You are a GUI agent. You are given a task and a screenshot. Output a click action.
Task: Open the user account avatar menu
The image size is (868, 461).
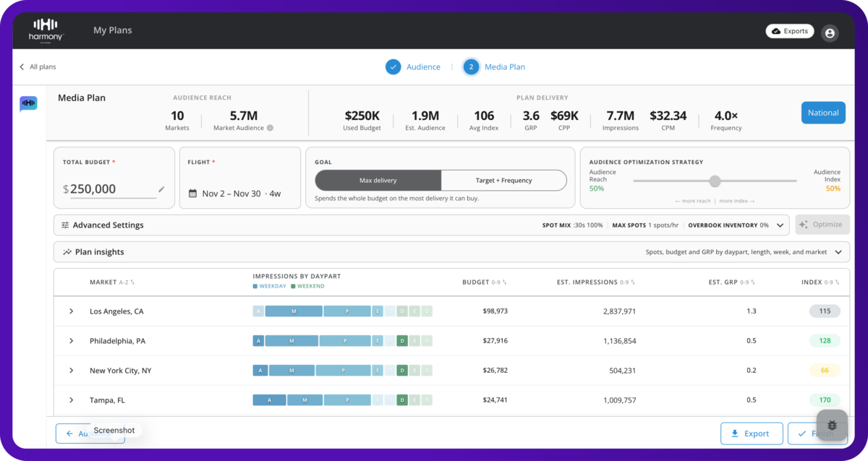point(830,33)
